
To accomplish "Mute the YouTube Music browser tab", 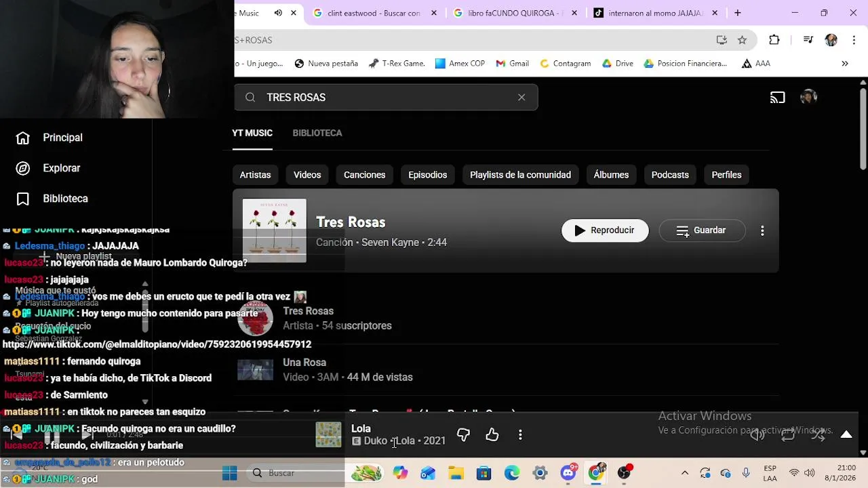I will click(x=278, y=13).
